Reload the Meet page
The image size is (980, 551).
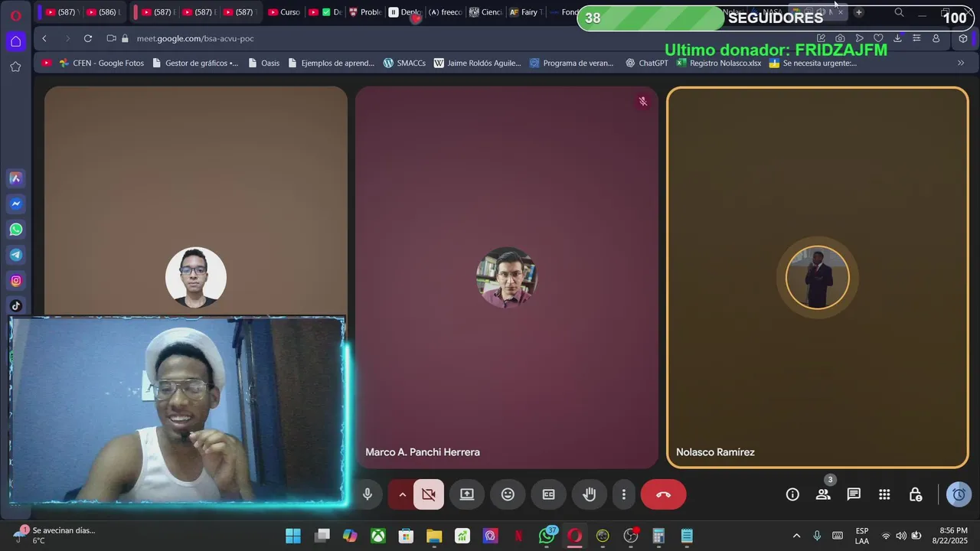point(88,38)
